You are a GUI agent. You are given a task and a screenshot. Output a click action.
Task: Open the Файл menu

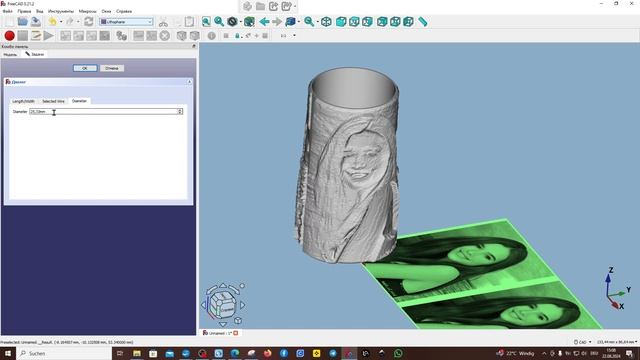[7, 11]
